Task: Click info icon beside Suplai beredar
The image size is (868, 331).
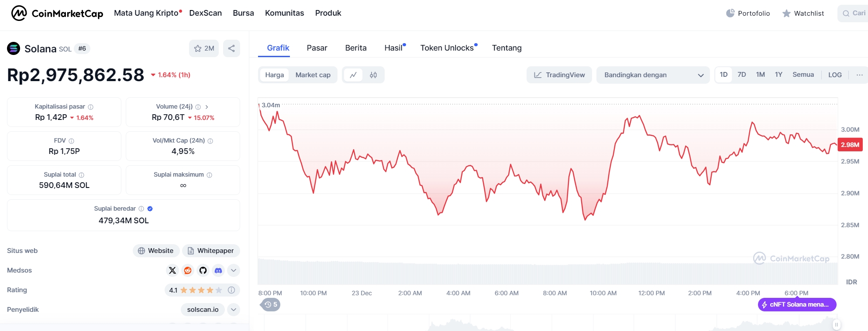Action: pos(141,209)
